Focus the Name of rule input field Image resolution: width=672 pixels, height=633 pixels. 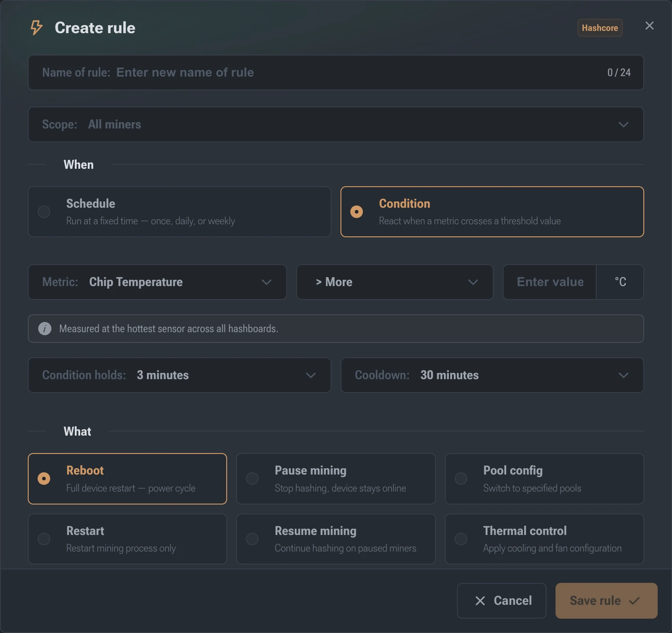point(336,73)
